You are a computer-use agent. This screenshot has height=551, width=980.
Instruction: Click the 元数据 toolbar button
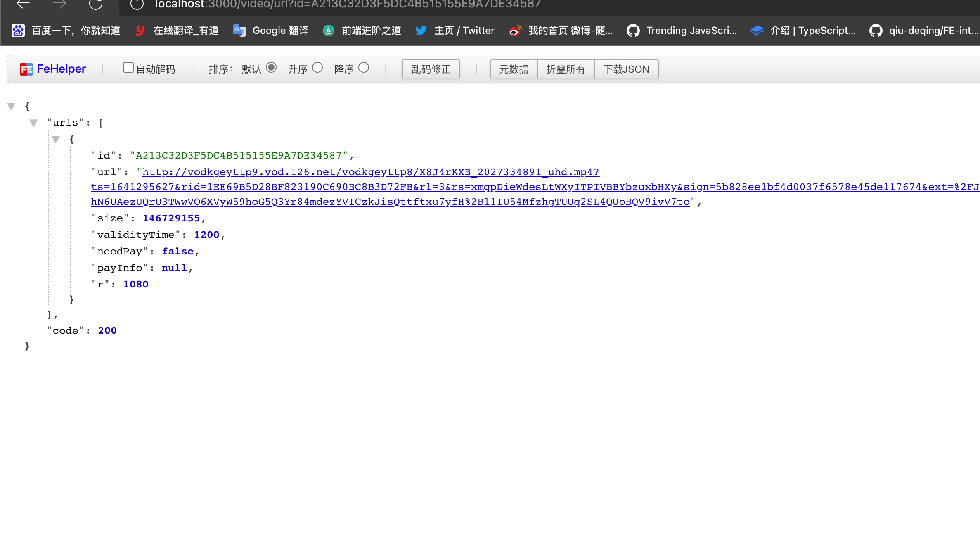(514, 69)
